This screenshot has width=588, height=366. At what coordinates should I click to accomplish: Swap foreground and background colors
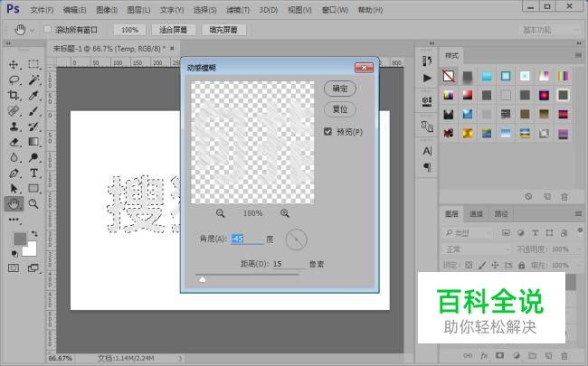(34, 234)
